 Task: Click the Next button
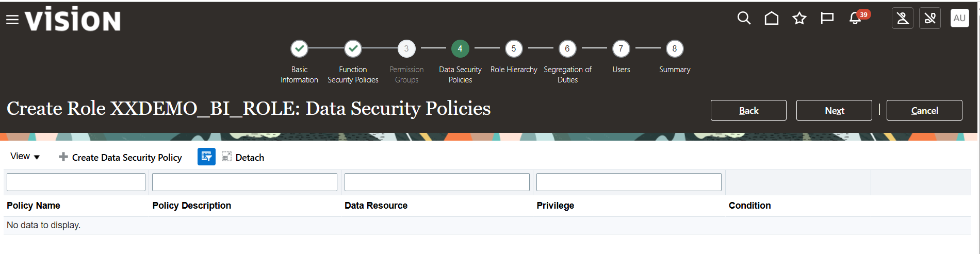tap(834, 110)
